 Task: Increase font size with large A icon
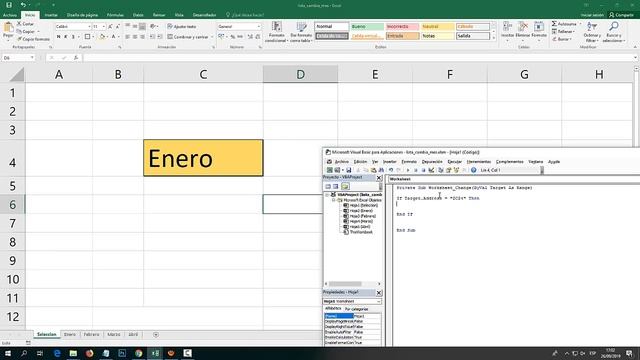[110, 27]
